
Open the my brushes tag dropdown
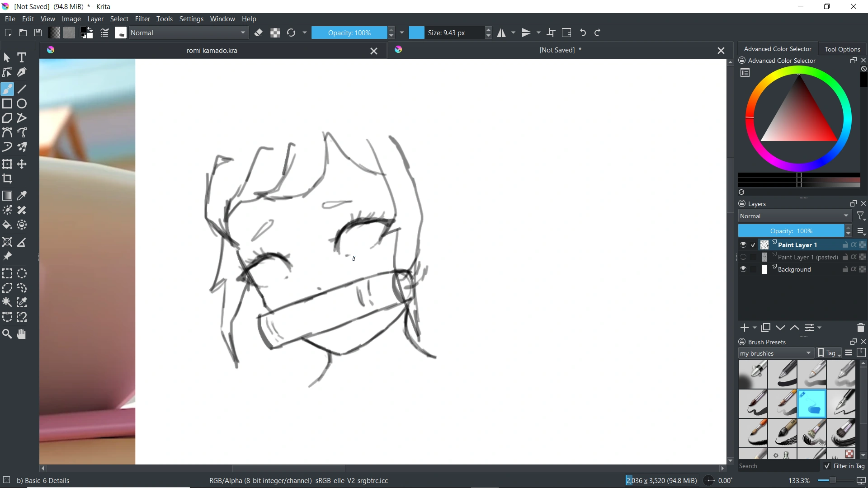click(x=775, y=353)
